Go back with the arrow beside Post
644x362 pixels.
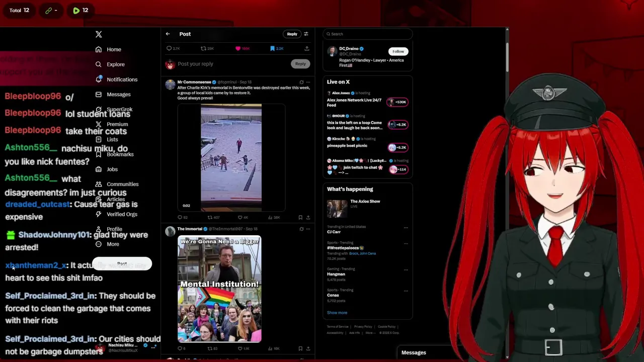[168, 34]
